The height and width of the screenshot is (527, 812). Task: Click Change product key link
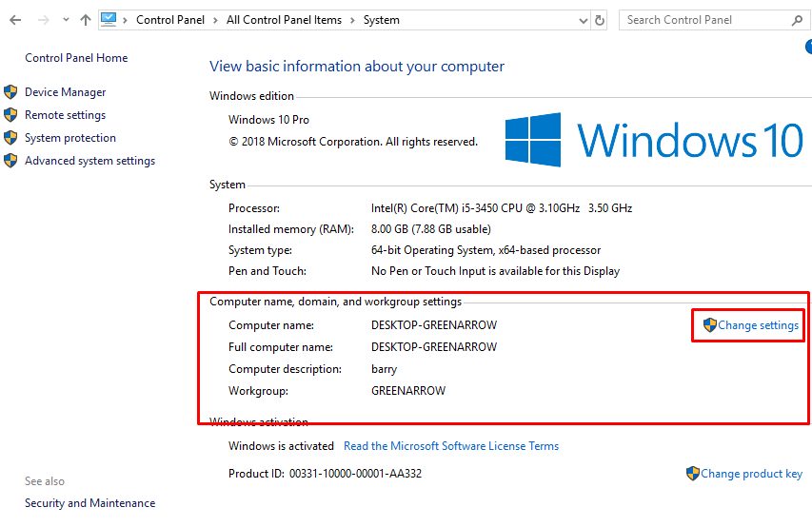click(x=751, y=474)
